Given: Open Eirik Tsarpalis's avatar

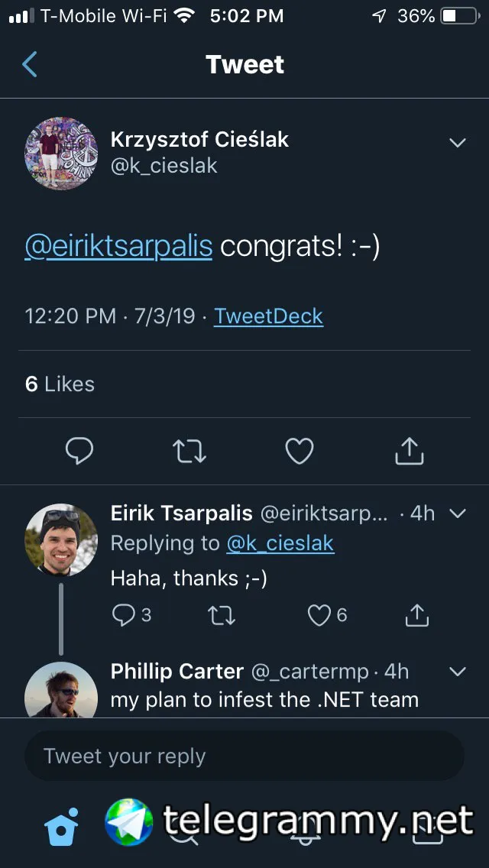Looking at the screenshot, I should coord(62,539).
